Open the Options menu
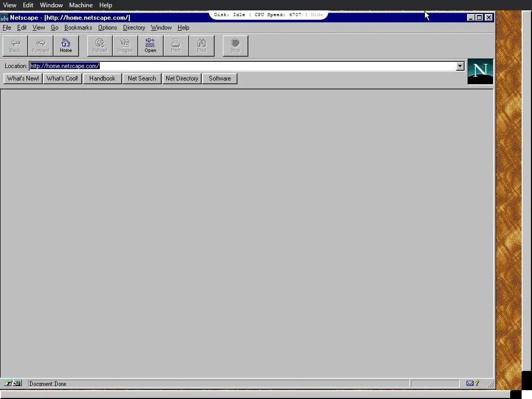Screen dimensions: 532x399 pyautogui.click(x=108, y=28)
